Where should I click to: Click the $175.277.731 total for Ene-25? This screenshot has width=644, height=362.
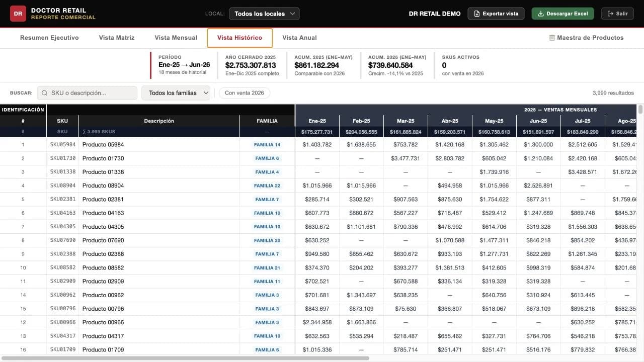point(317,132)
